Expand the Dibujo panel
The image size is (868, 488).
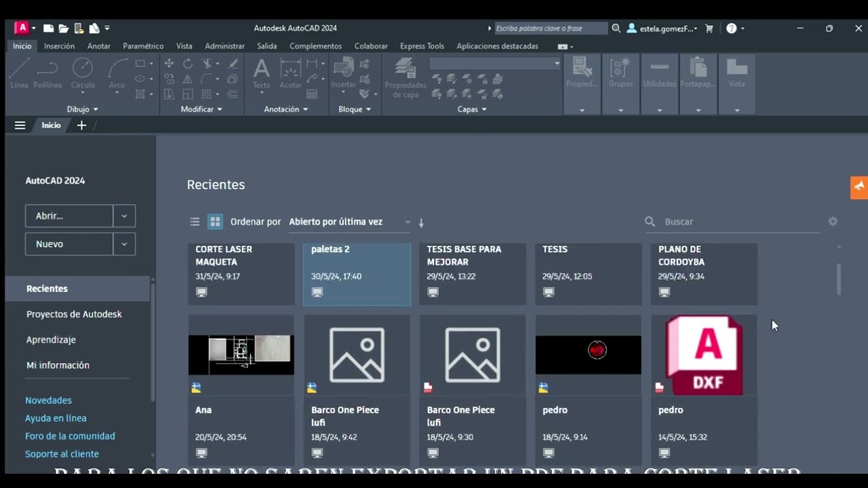(x=83, y=109)
